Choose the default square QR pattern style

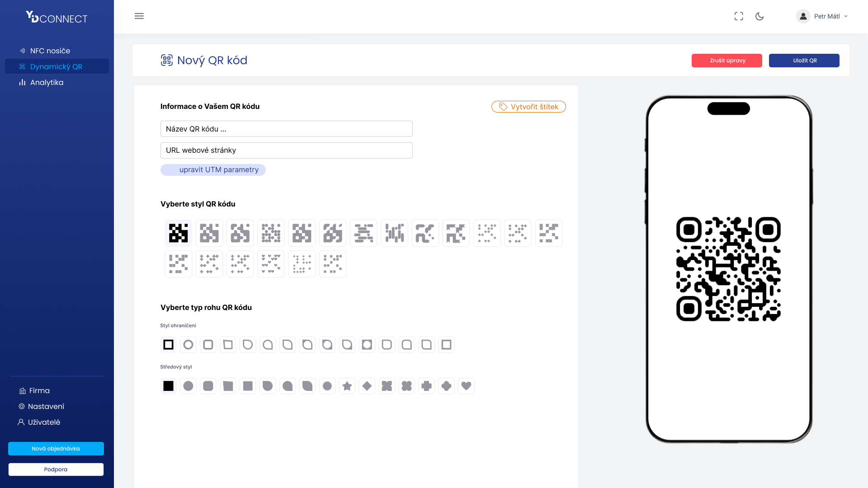pyautogui.click(x=179, y=233)
